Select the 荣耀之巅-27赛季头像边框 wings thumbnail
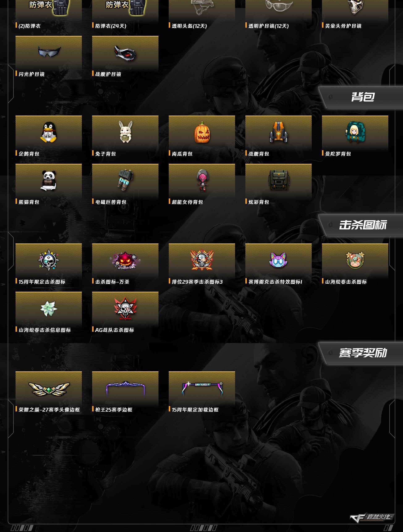The image size is (403, 532). (49, 389)
